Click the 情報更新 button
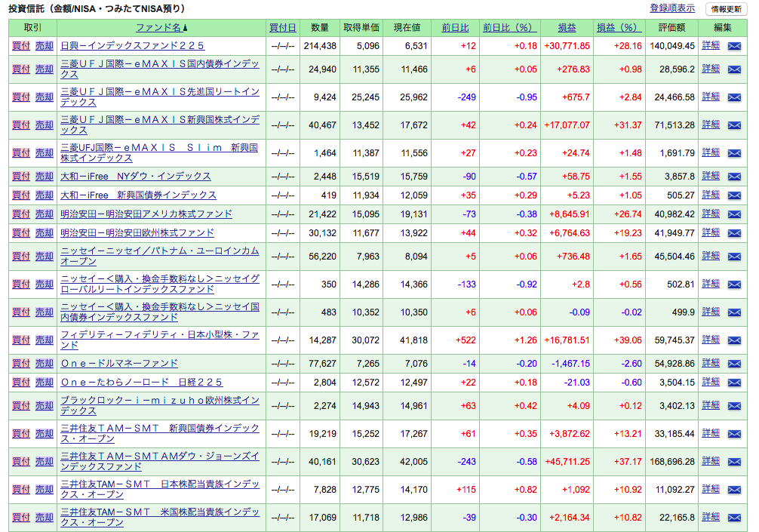Screen dimensions: 759x532 (726, 9)
